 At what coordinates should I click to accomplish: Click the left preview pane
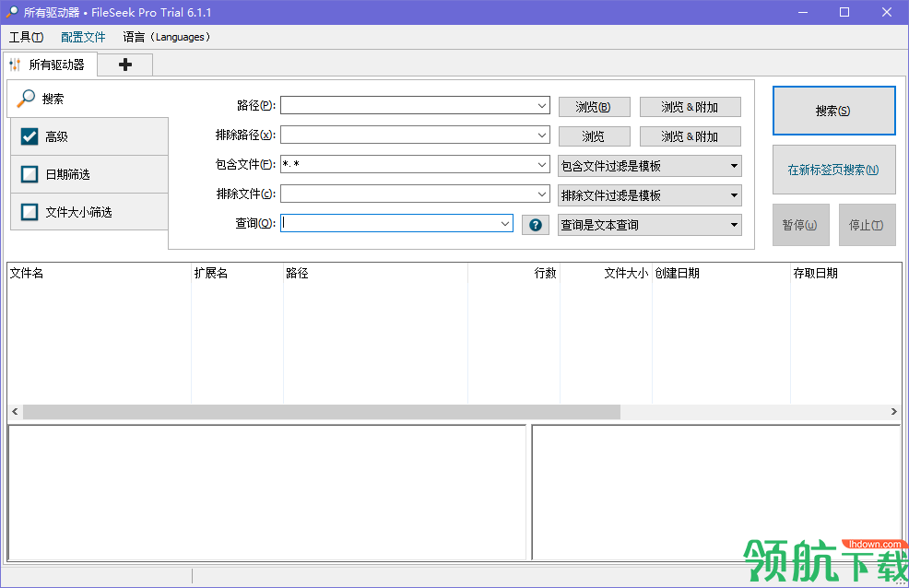(266, 492)
